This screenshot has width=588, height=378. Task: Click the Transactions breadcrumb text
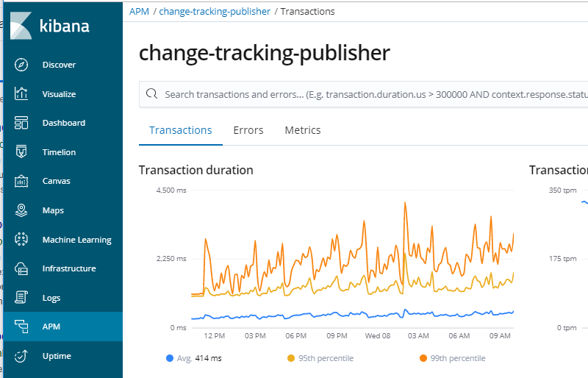coord(307,12)
